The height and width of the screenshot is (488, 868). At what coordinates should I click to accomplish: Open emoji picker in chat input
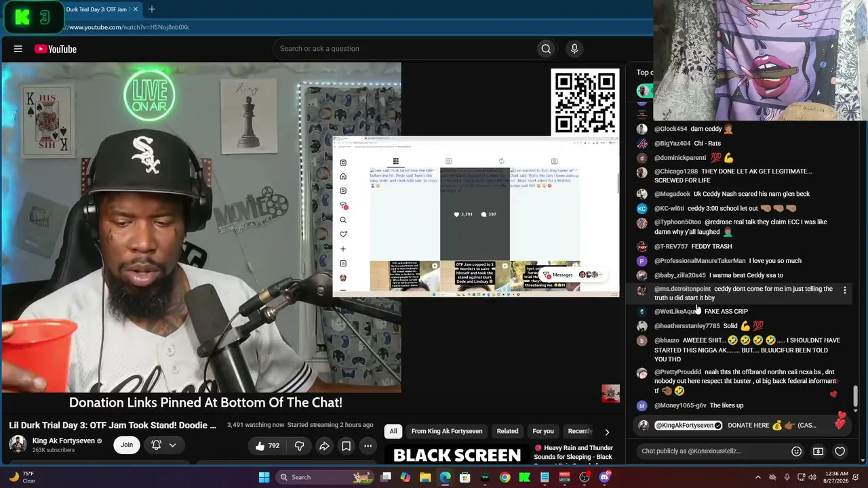pos(797,451)
